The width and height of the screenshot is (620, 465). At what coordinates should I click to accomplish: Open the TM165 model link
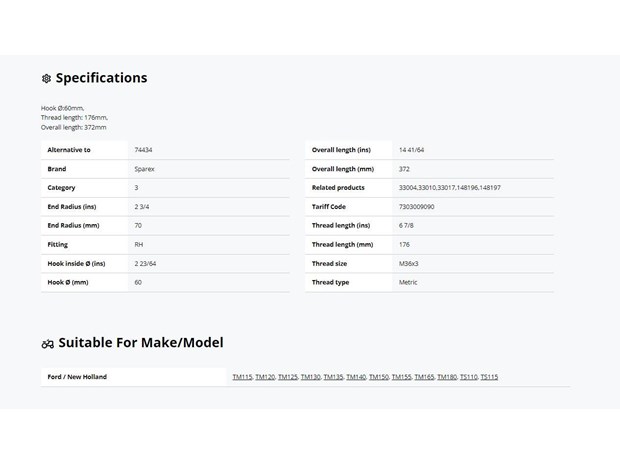pyautogui.click(x=424, y=377)
